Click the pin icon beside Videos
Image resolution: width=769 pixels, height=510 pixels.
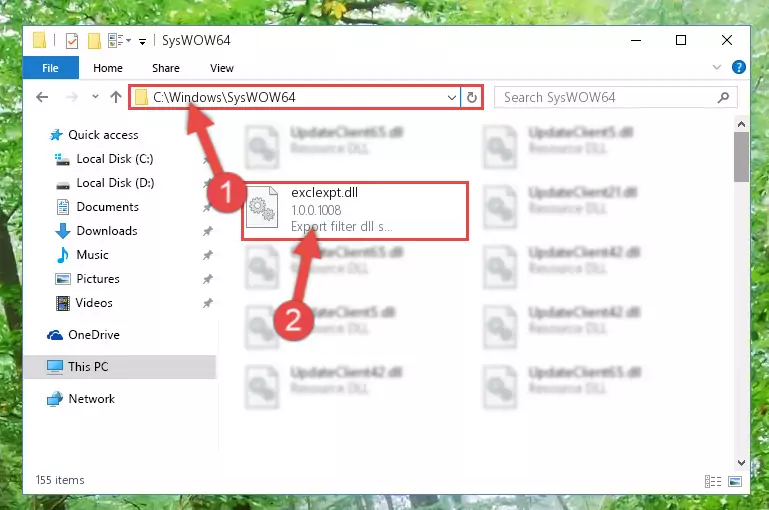click(x=208, y=303)
